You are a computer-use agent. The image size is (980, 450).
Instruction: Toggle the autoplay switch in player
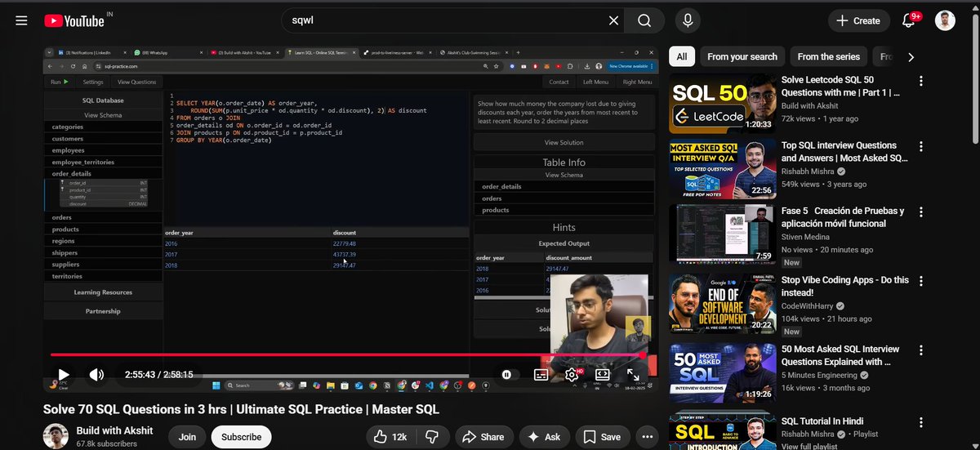pyautogui.click(x=507, y=374)
